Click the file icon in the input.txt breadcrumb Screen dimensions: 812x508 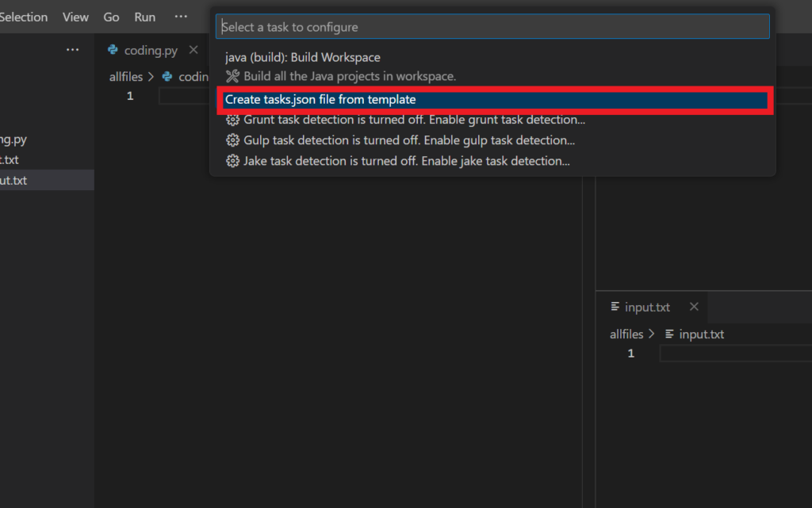[669, 334]
